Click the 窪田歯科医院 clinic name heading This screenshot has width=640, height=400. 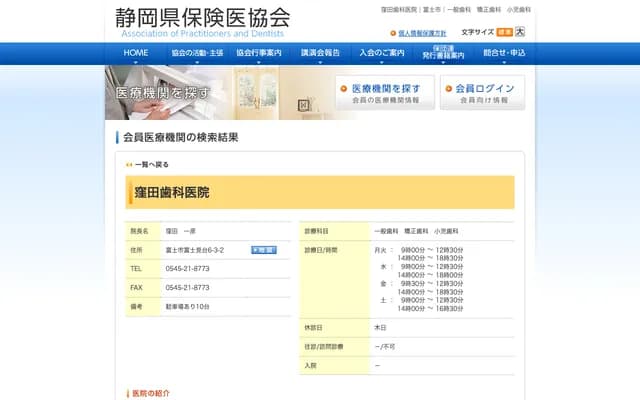click(172, 192)
